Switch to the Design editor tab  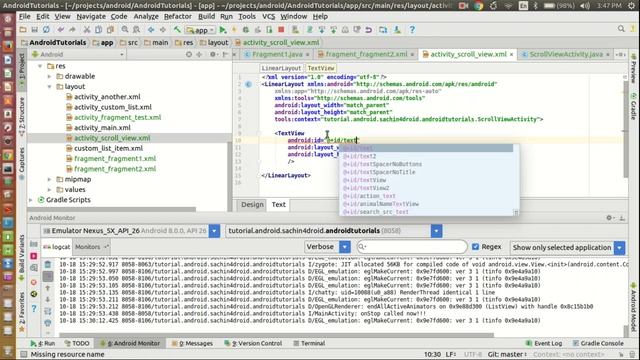point(252,204)
